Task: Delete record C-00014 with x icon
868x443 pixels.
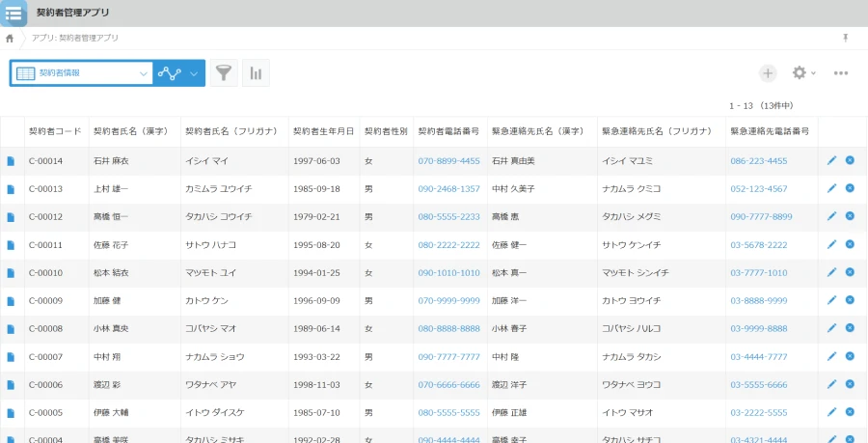Action: click(850, 160)
